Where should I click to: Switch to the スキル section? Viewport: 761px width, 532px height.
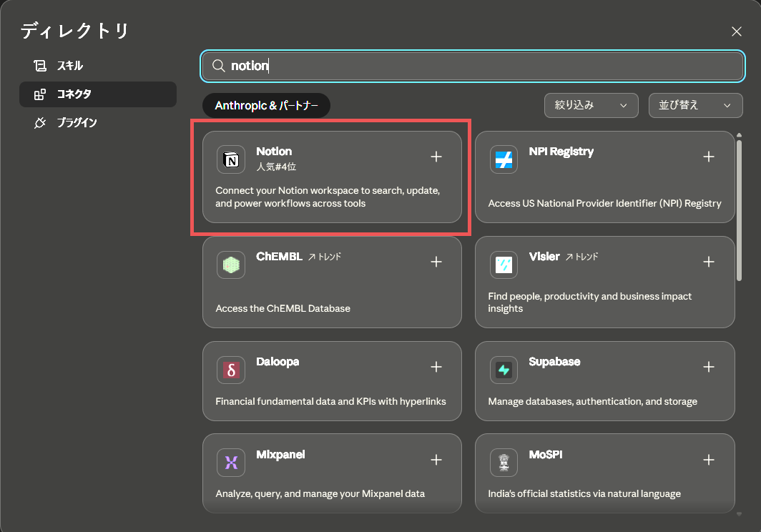tap(69, 66)
